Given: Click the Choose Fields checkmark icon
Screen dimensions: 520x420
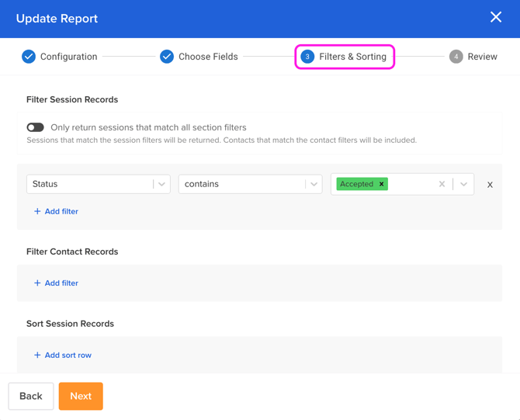Looking at the screenshot, I should coord(167,57).
